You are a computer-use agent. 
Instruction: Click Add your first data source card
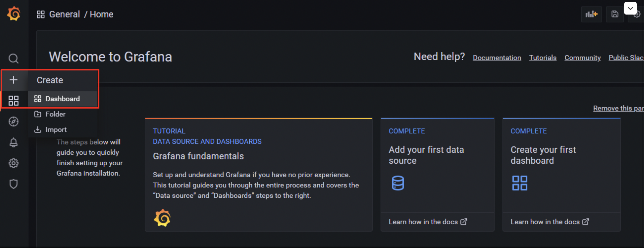(x=437, y=175)
